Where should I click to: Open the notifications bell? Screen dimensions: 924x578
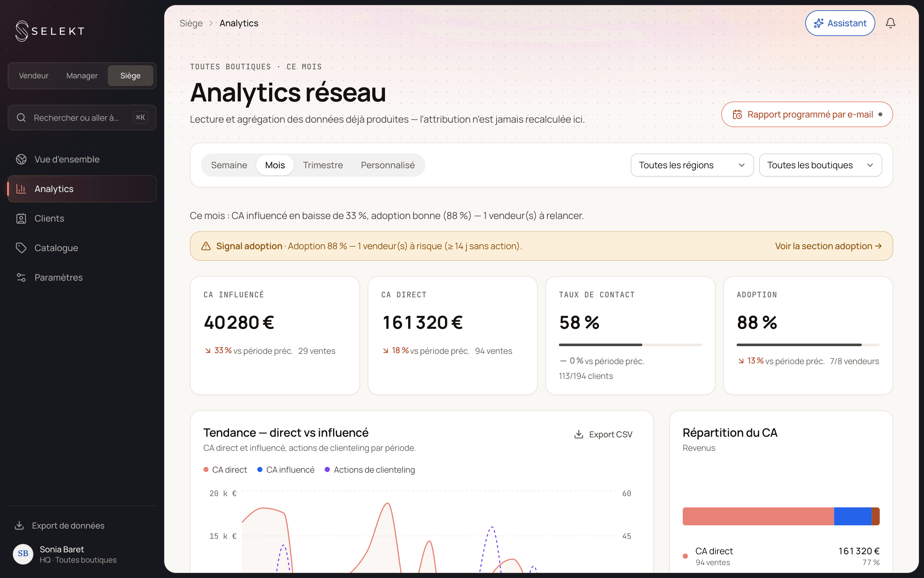[890, 23]
